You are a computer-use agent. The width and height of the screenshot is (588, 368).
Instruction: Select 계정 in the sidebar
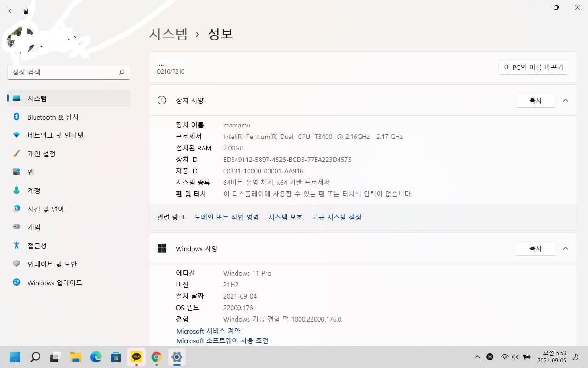[69, 190]
